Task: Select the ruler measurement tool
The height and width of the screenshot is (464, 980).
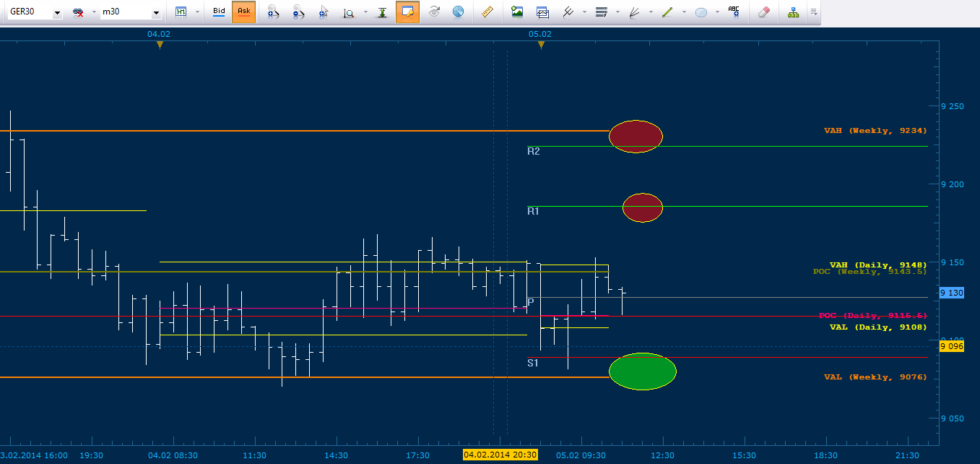Action: pos(487,12)
